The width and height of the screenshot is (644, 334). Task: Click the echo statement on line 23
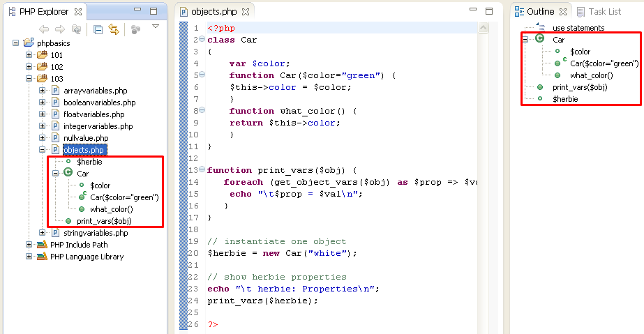(x=293, y=289)
